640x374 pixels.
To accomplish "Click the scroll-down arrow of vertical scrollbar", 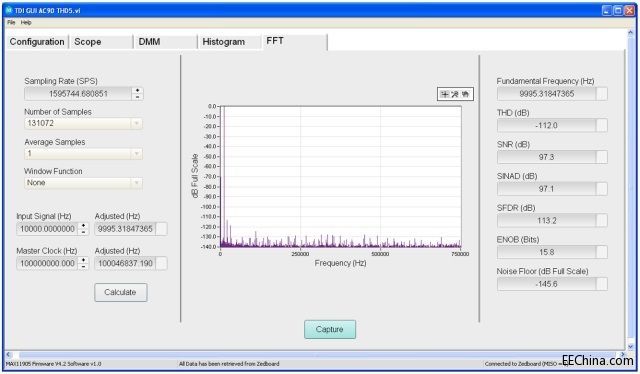I will (630, 346).
